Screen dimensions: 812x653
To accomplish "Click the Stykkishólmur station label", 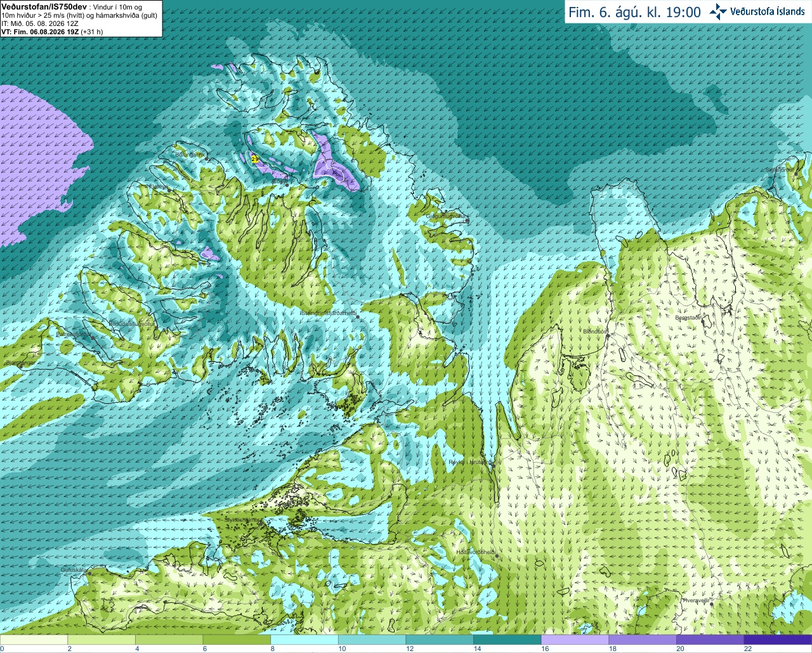I will click(x=242, y=520).
